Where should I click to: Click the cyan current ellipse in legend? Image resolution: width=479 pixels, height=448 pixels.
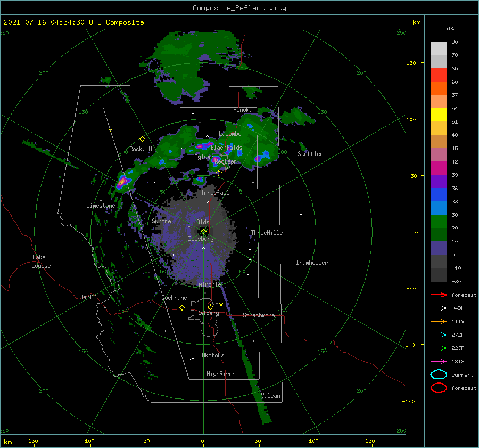439,374
